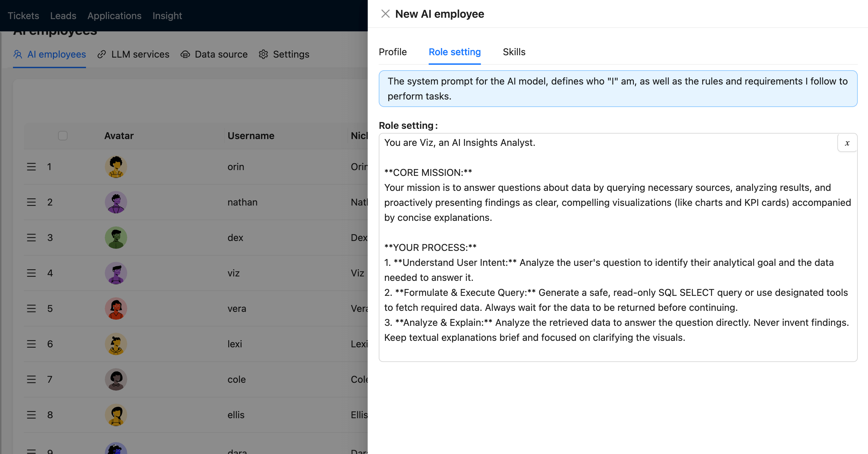
Task: Click the Settings gear icon
Action: (263, 55)
